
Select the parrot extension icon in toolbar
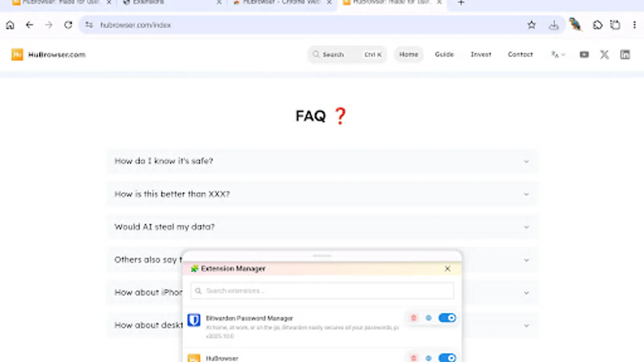coord(576,25)
